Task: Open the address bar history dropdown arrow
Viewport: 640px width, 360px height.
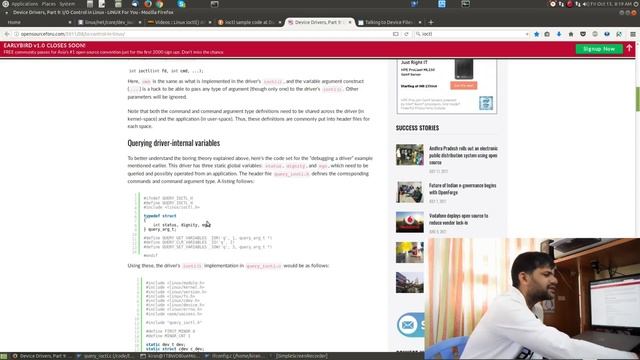Action: [527, 34]
